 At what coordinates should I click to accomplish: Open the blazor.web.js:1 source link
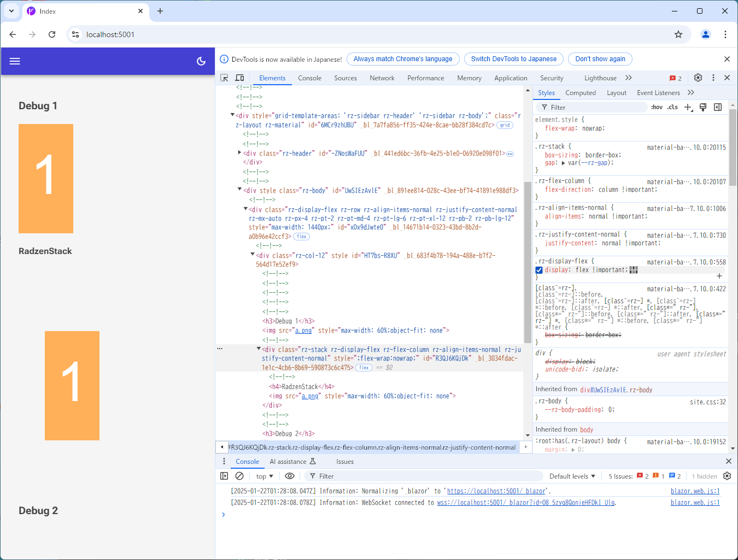pyautogui.click(x=695, y=491)
